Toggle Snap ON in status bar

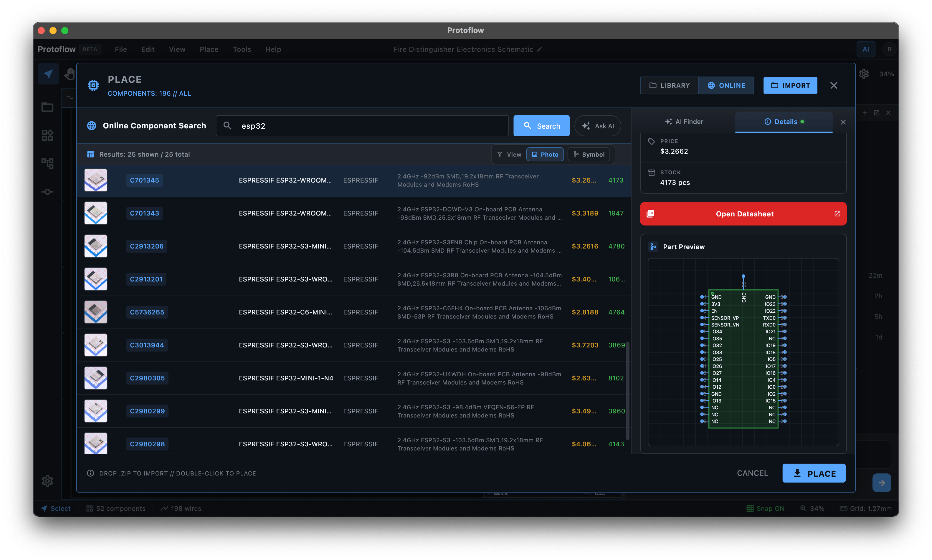pyautogui.click(x=765, y=508)
